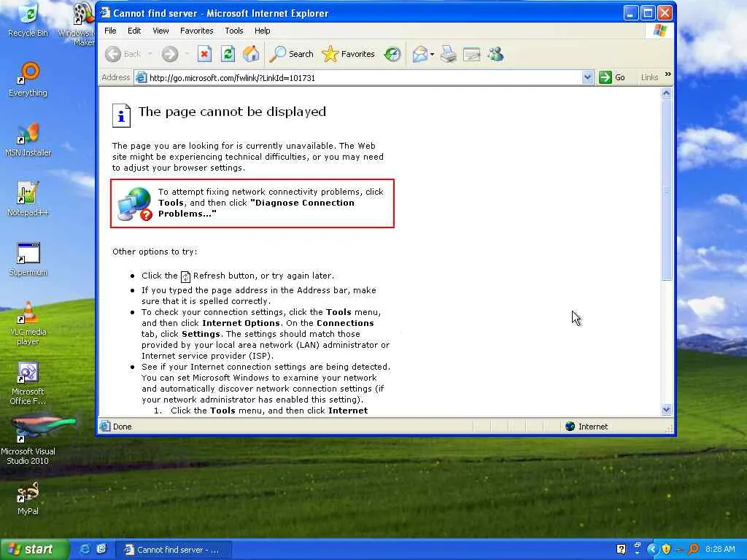Expand hidden tray icons arrow
747x560 pixels.
coord(652,549)
